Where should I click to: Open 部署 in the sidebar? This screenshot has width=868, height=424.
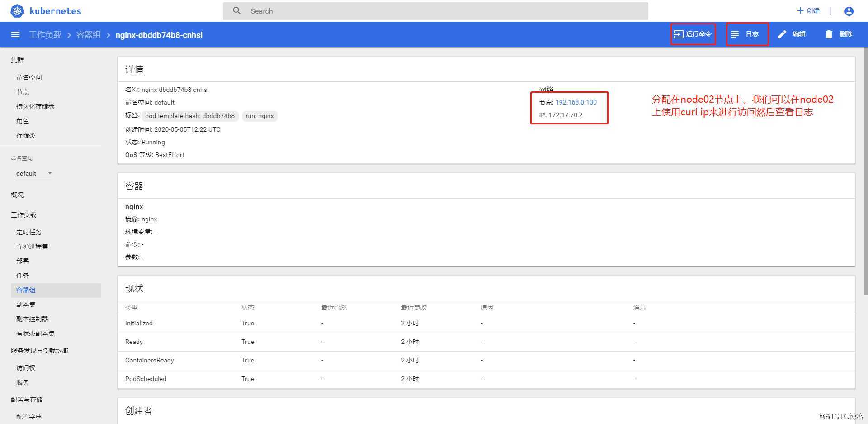(23, 261)
